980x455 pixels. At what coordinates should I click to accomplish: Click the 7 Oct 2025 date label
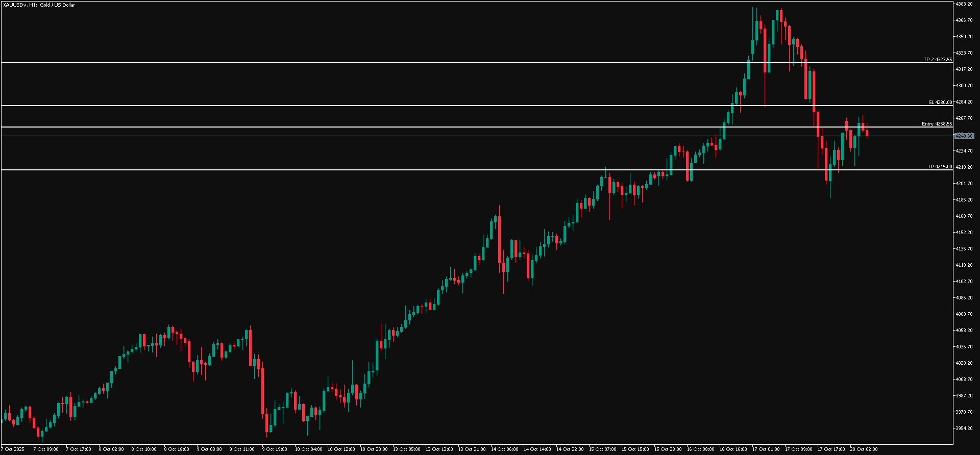coord(12,449)
